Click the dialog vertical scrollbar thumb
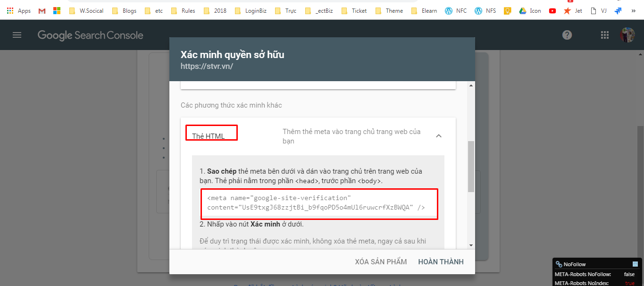 471,166
